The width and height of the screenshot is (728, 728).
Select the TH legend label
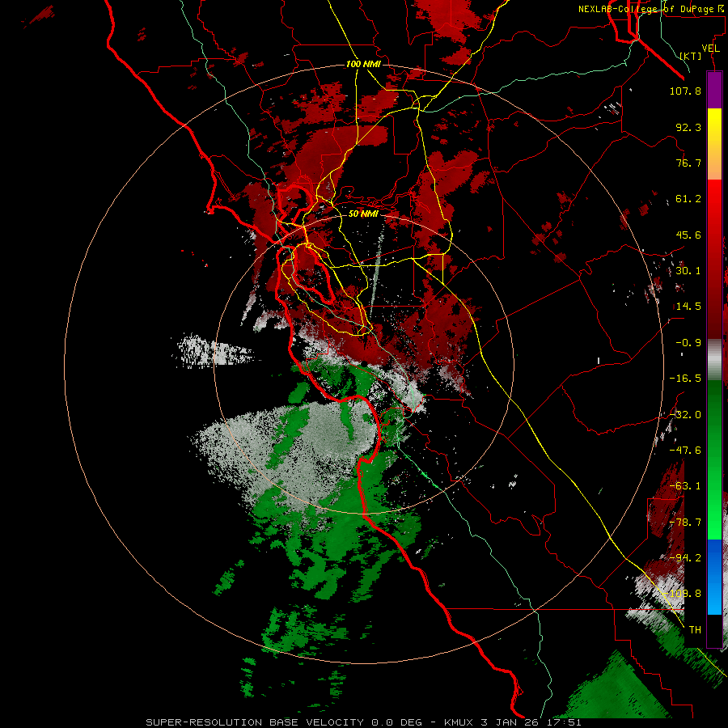pos(695,630)
